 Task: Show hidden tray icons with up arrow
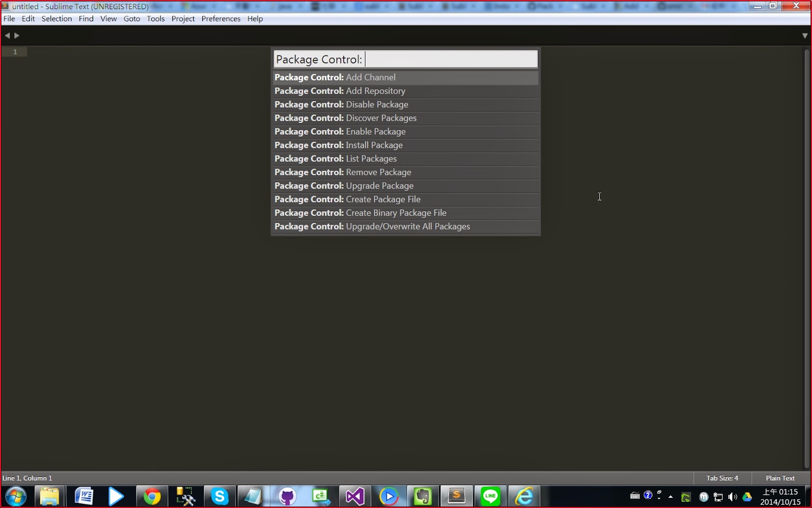click(x=670, y=497)
